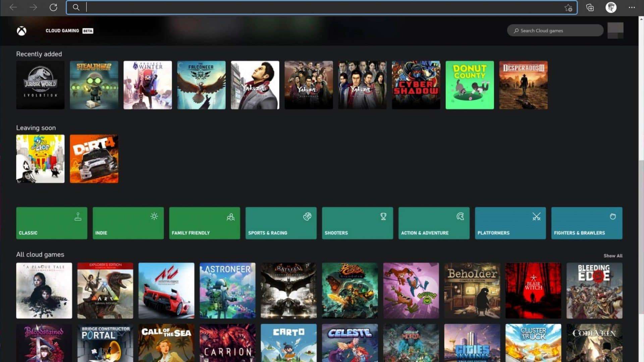Open browser Collections icon
Image resolution: width=644 pixels, height=362 pixels.
tap(590, 7)
